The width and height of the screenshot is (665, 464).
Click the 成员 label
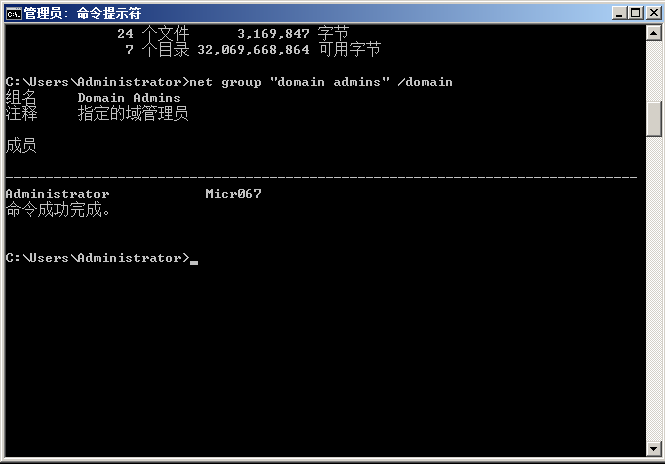[21, 145]
